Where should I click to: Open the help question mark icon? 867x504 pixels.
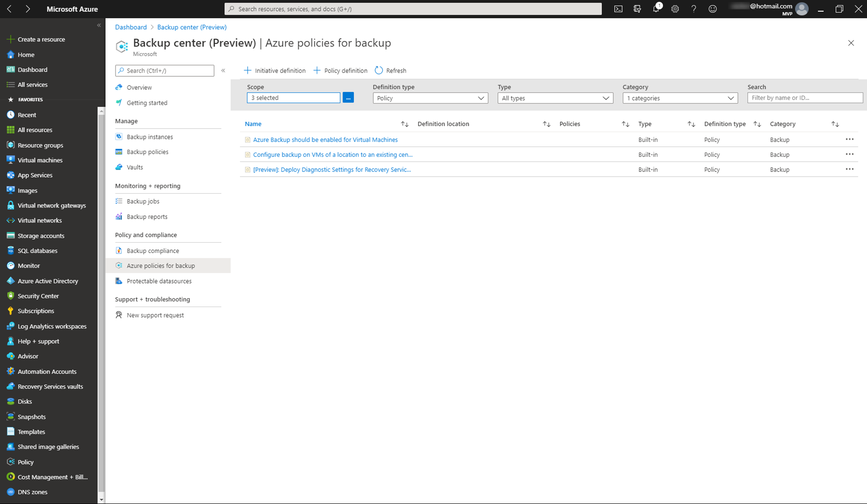[694, 9]
